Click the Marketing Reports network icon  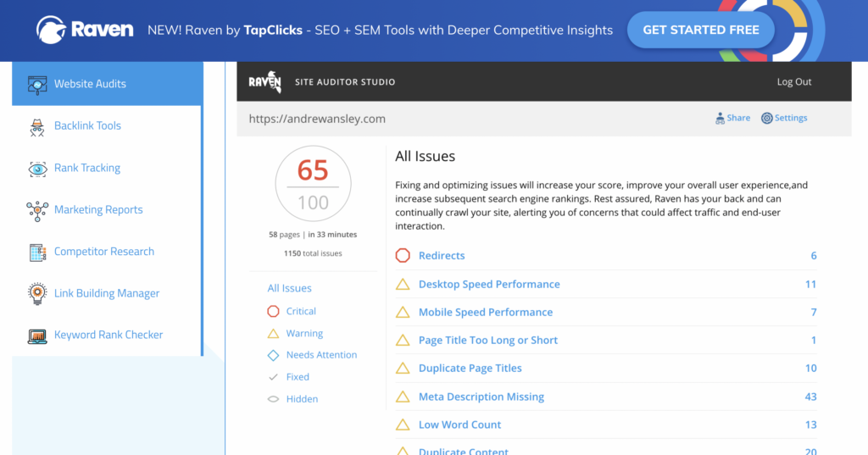pos(37,211)
